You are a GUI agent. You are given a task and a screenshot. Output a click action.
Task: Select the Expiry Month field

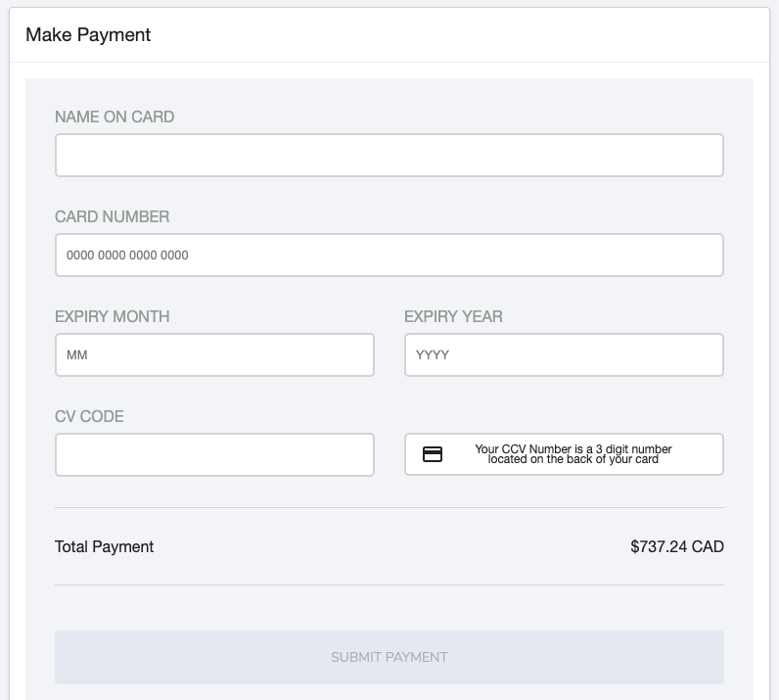(x=214, y=355)
